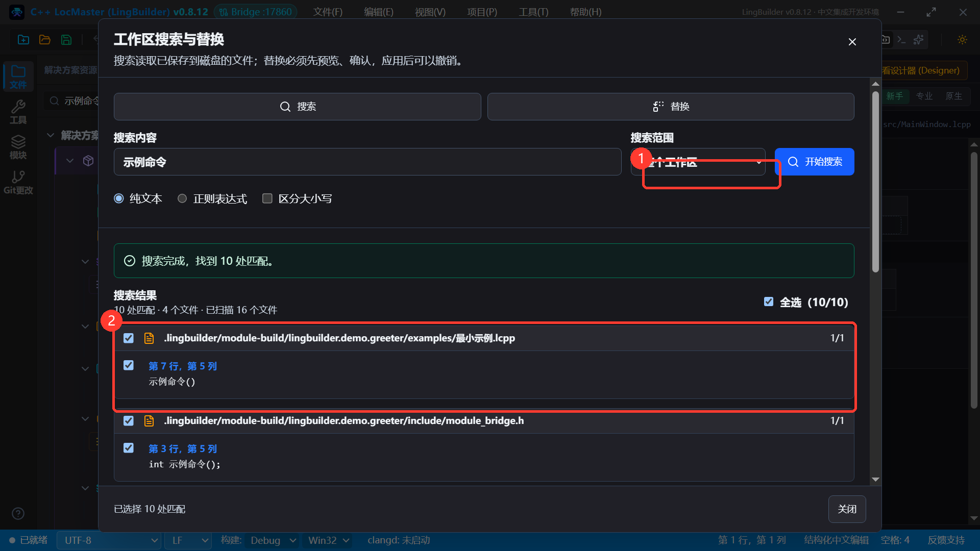This screenshot has width=980, height=551.
Task: Open the 文件 sidebar panel
Action: point(18,77)
